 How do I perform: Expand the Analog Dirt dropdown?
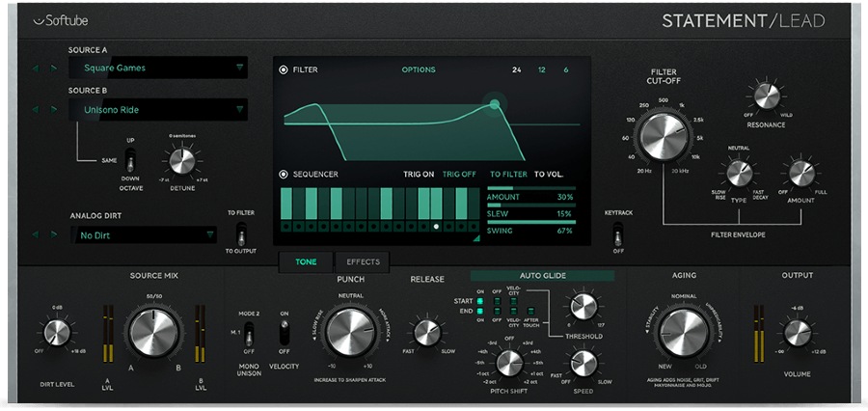(x=147, y=234)
